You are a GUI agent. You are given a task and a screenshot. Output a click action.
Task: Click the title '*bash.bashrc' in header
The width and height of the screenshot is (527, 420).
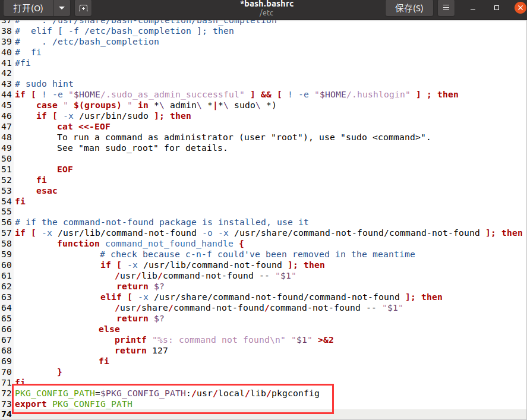point(267,4)
